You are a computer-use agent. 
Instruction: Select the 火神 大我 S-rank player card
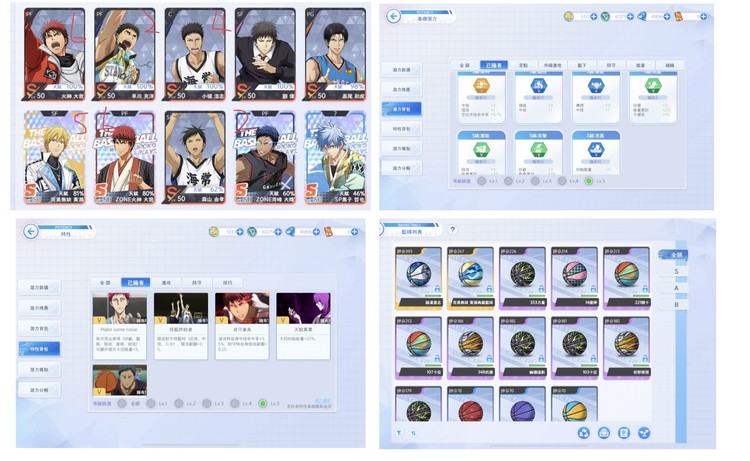pyautogui.click(x=55, y=54)
